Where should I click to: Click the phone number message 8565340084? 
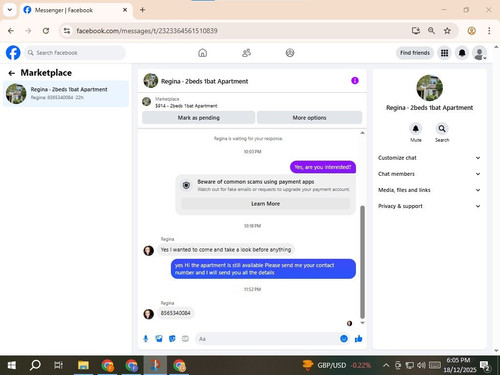click(176, 313)
